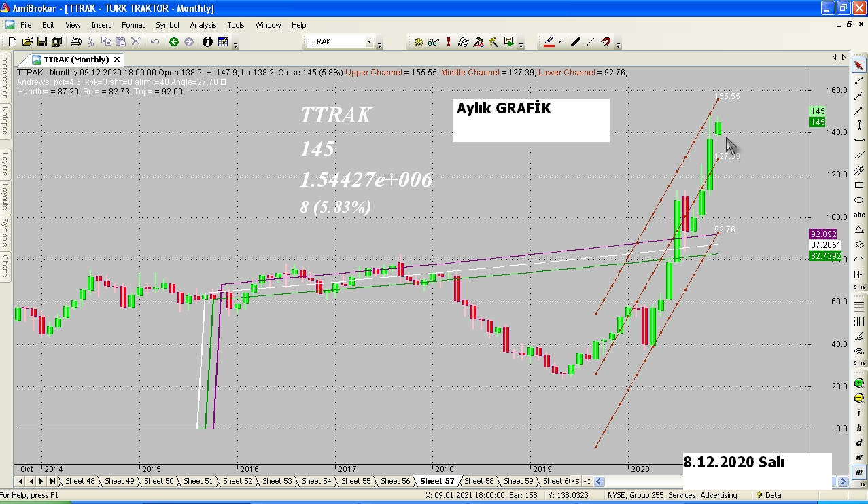Viewport: 868px width, 504px height.
Task: Click the chart horizontal scrollbar right arrow
Action: (x=844, y=481)
